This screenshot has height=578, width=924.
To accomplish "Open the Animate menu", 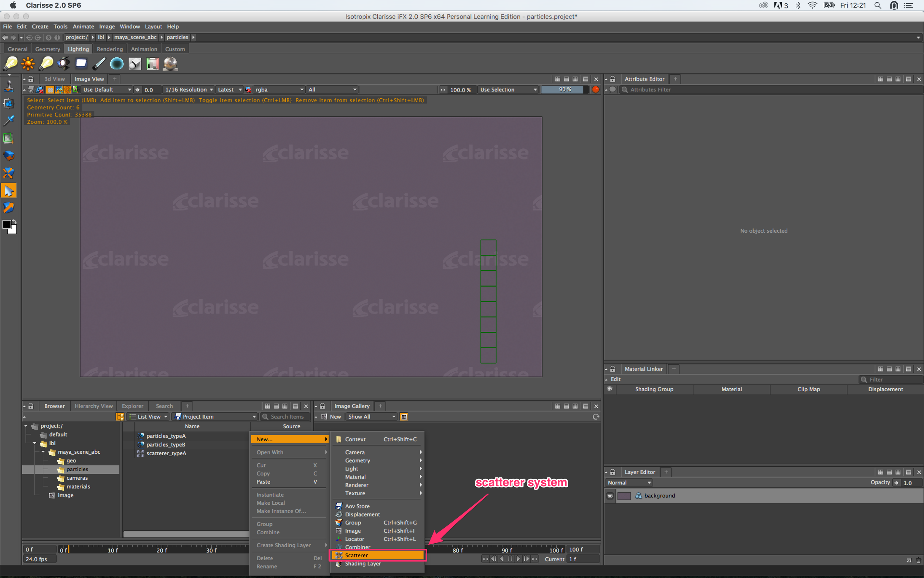I will 83,26.
